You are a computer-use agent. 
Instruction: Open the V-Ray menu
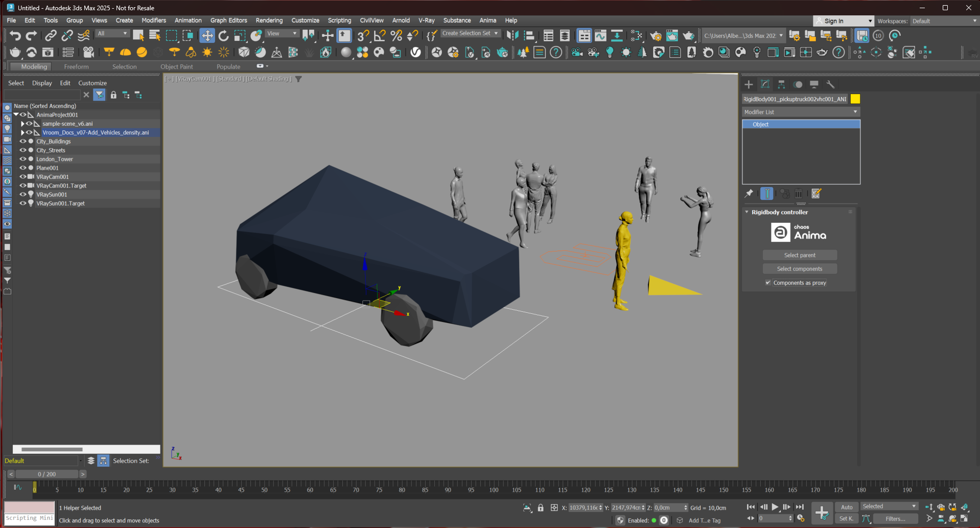(x=426, y=20)
